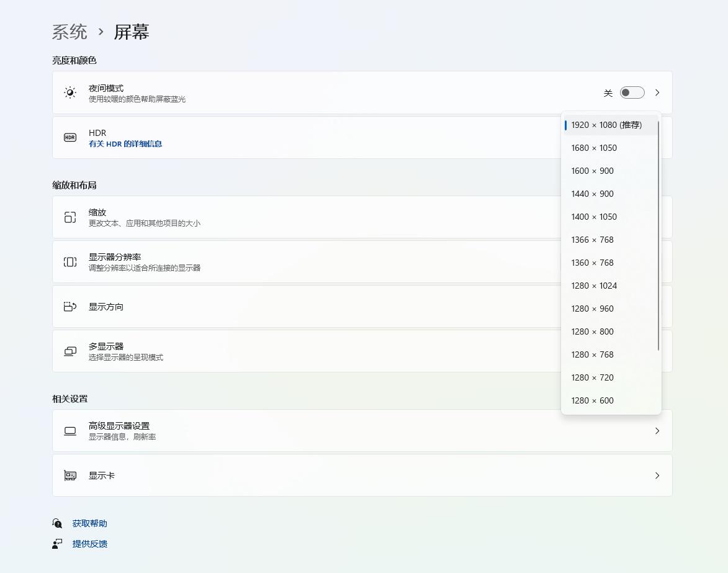Enable the 夜间模式 toggle switch
The image size is (728, 573).
pos(632,92)
